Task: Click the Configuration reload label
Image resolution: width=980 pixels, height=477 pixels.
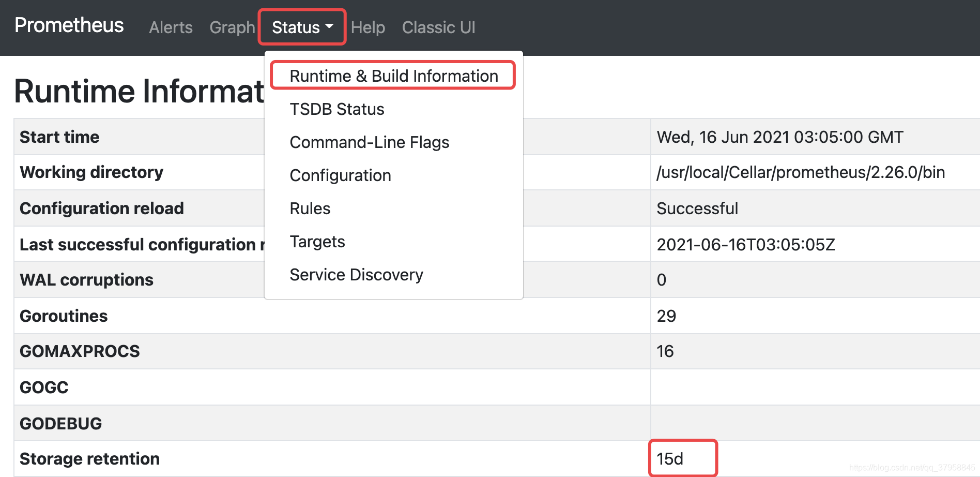Action: tap(102, 208)
